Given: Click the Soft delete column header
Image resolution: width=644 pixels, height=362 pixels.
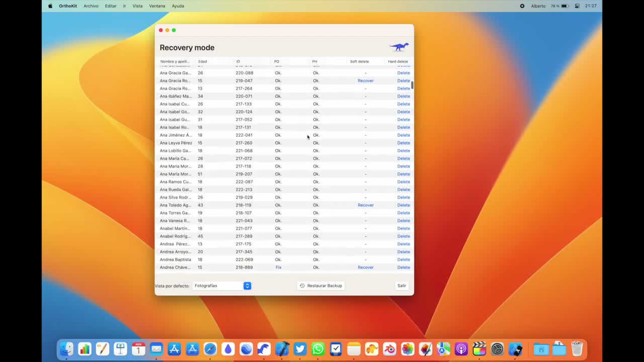Looking at the screenshot, I should click(359, 61).
